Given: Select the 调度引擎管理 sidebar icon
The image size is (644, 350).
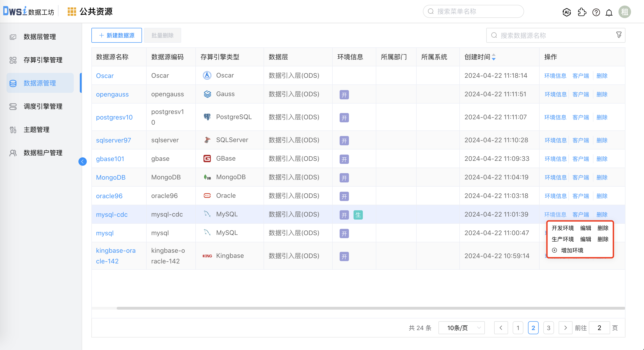Looking at the screenshot, I should [13, 106].
